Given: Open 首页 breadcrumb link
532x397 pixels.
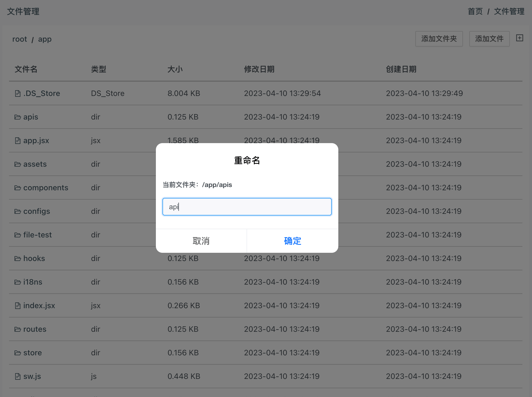Looking at the screenshot, I should point(475,12).
